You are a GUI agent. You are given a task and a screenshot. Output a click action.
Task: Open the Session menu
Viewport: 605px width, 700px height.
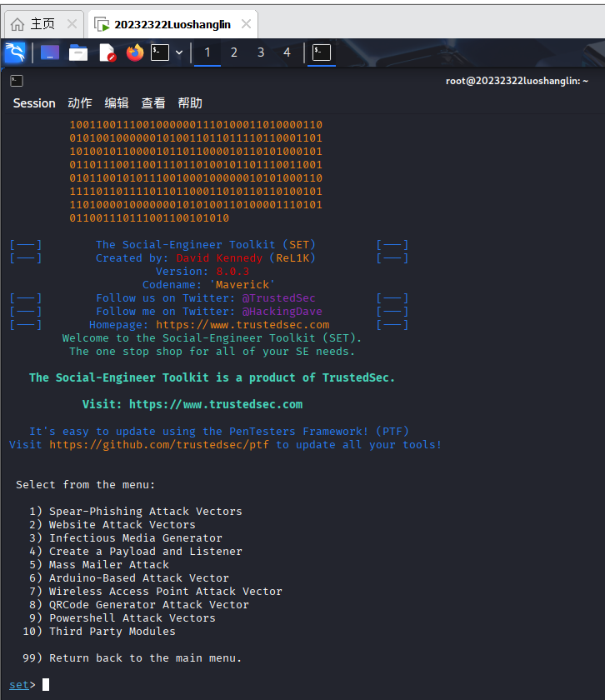coord(34,103)
